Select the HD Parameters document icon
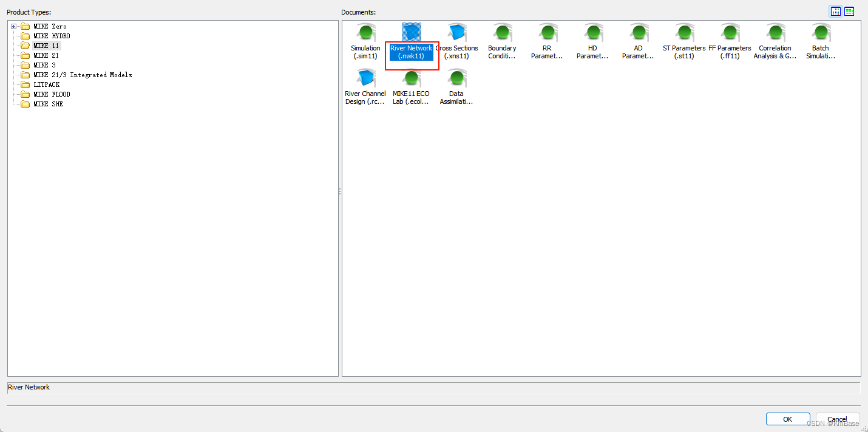Image resolution: width=868 pixels, height=432 pixels. point(593,33)
